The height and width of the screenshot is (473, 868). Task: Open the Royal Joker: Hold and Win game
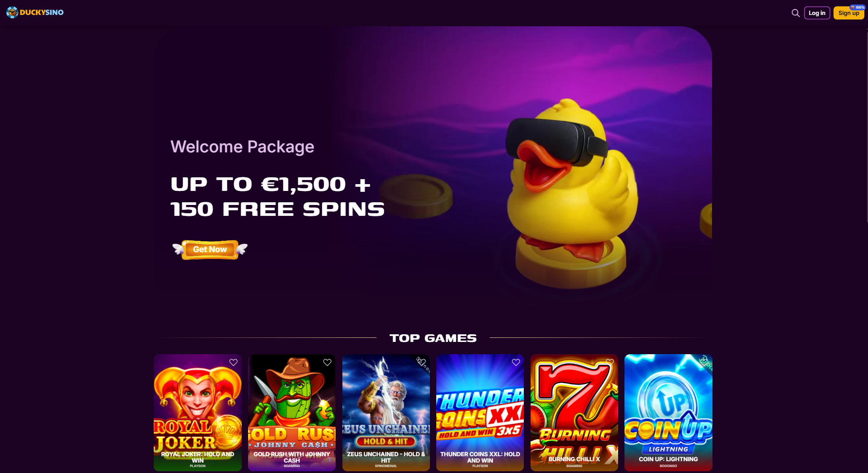pos(198,413)
